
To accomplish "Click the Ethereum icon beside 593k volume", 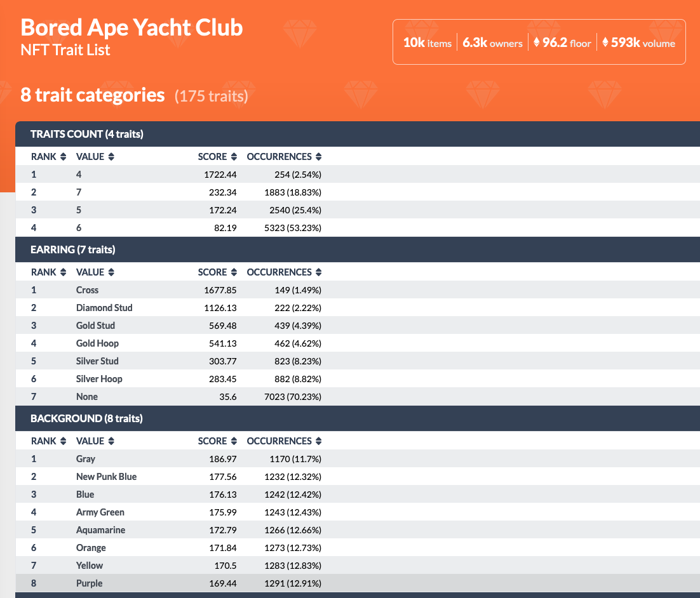I will pos(605,43).
